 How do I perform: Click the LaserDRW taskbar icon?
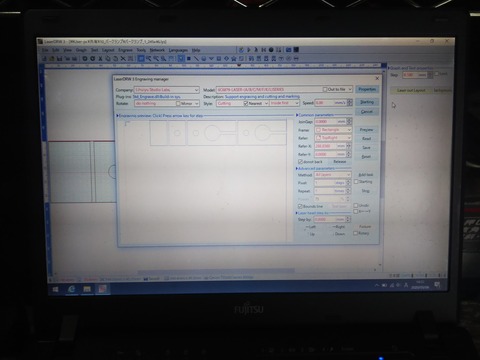(102, 289)
